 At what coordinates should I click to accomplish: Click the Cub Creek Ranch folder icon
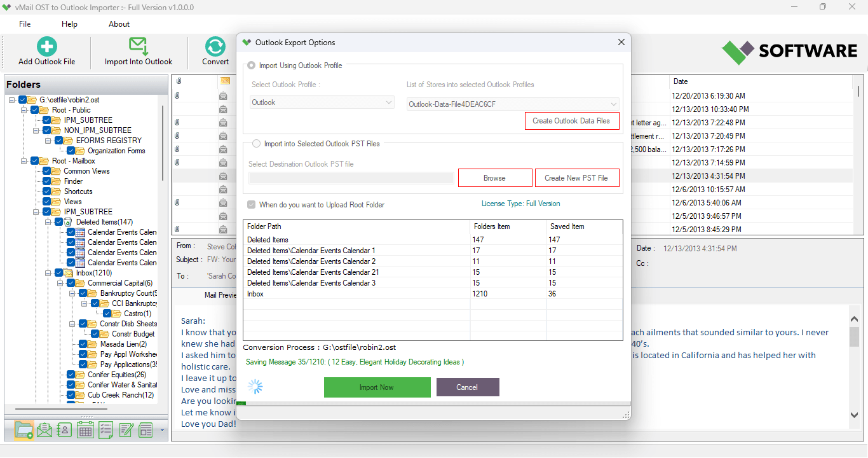(80, 395)
